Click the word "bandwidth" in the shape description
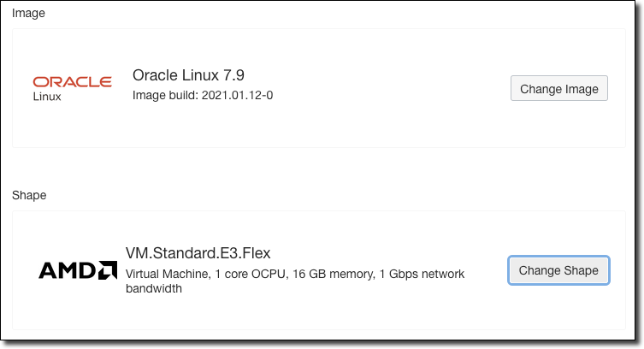The image size is (644, 349). [x=153, y=289]
